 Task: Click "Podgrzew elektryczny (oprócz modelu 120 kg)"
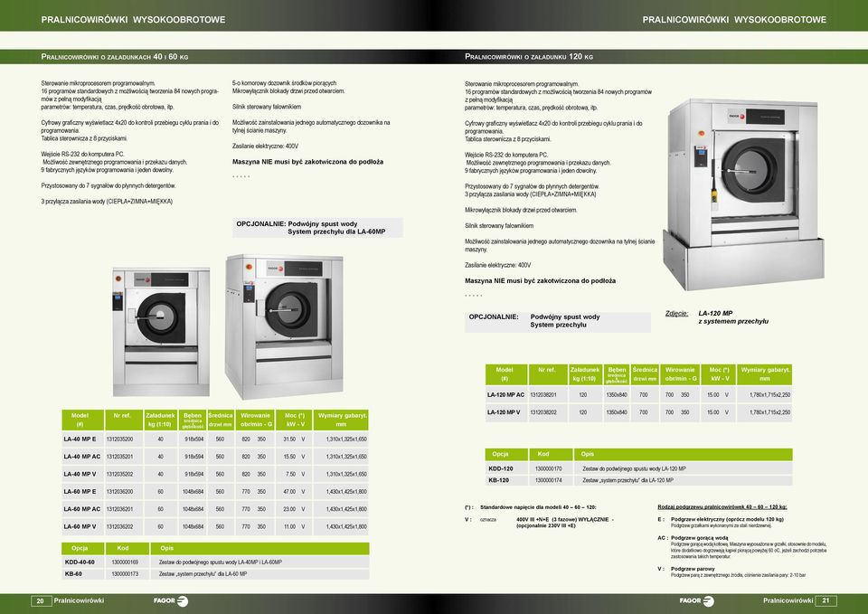pos(727,519)
